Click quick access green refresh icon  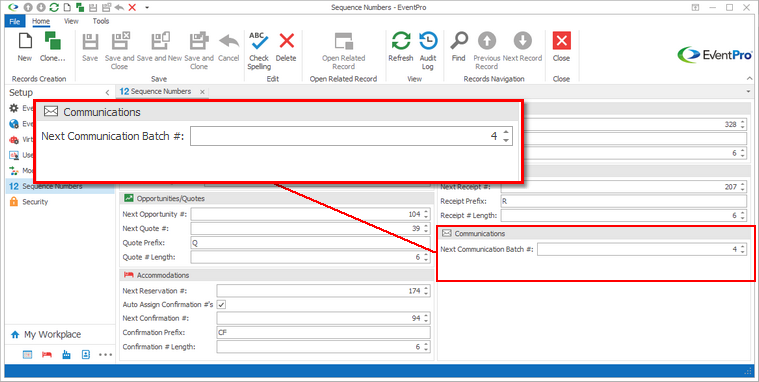54,7
